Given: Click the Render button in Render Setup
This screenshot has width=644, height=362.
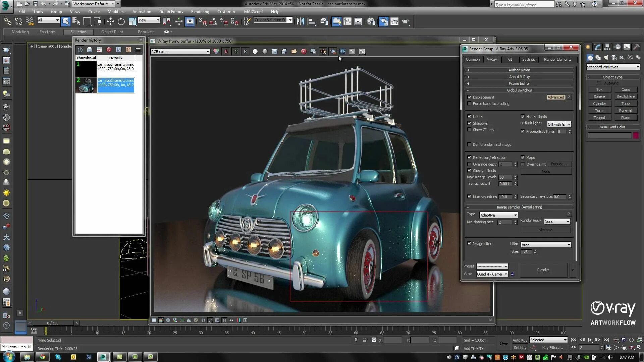Looking at the screenshot, I should 543,270.
